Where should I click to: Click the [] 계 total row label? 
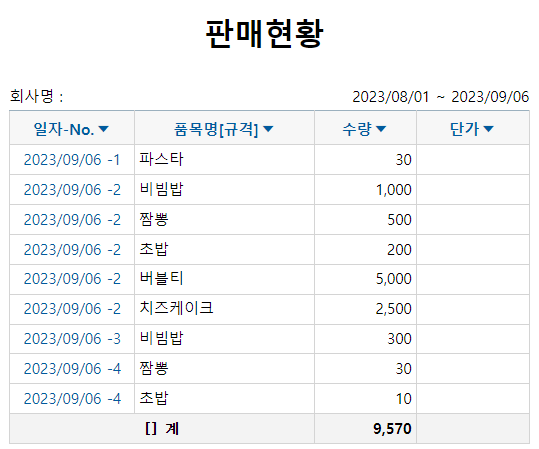[162, 429]
